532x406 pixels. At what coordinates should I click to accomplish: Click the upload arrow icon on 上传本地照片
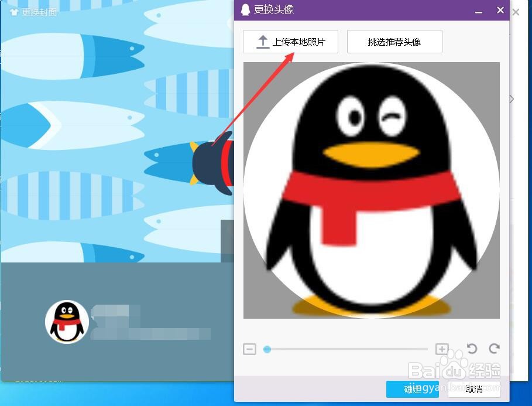(263, 41)
